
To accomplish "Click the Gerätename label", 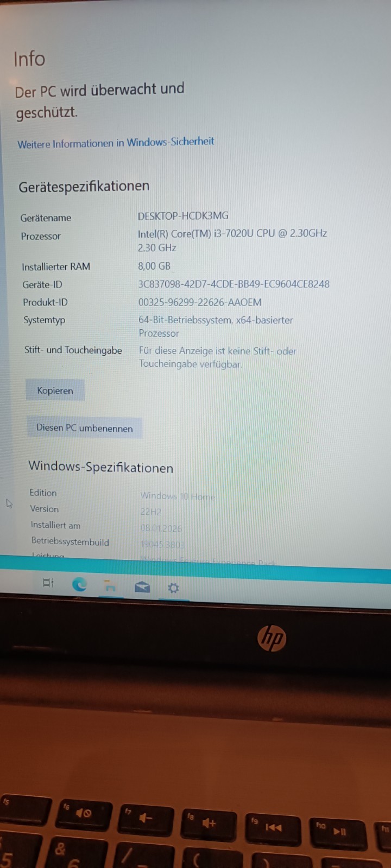I will pos(46,218).
